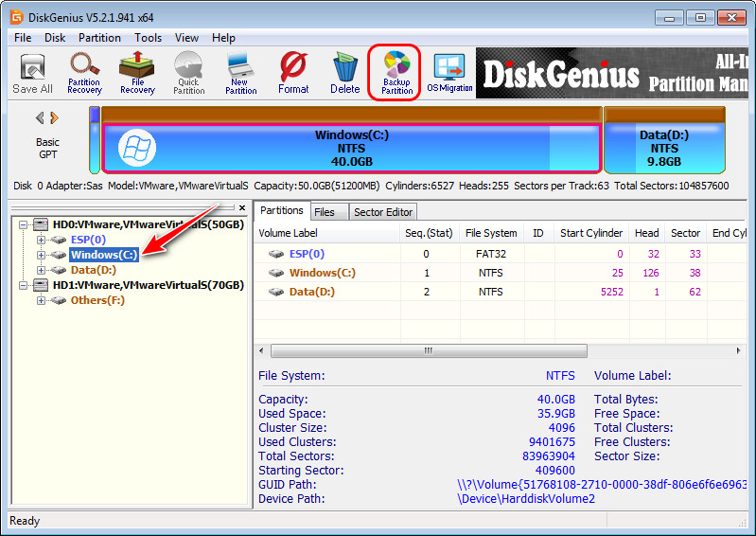Open the File menu
The height and width of the screenshot is (536, 756).
[x=23, y=38]
